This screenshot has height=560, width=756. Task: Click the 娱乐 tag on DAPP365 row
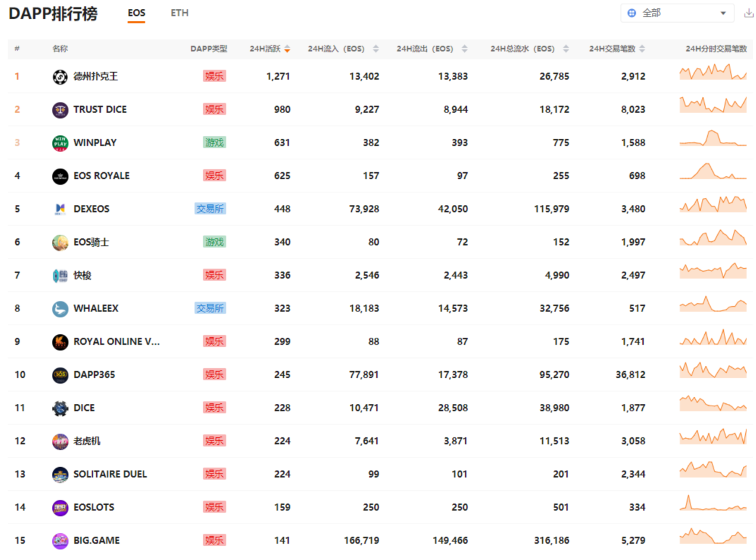[x=214, y=375]
